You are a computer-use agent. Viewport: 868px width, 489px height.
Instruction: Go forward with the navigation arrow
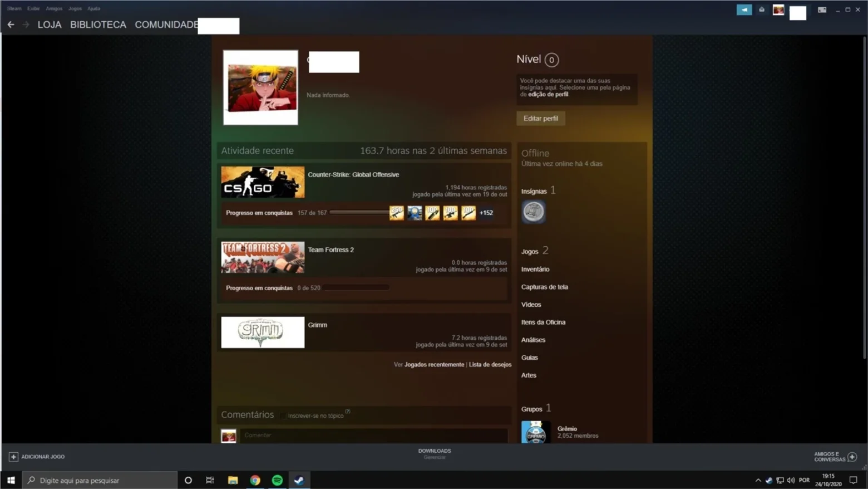[x=26, y=25]
